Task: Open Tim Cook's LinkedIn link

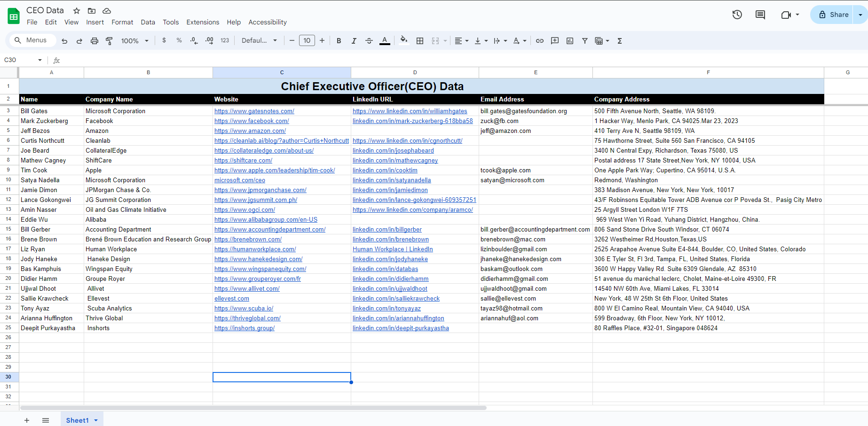Action: coord(385,170)
